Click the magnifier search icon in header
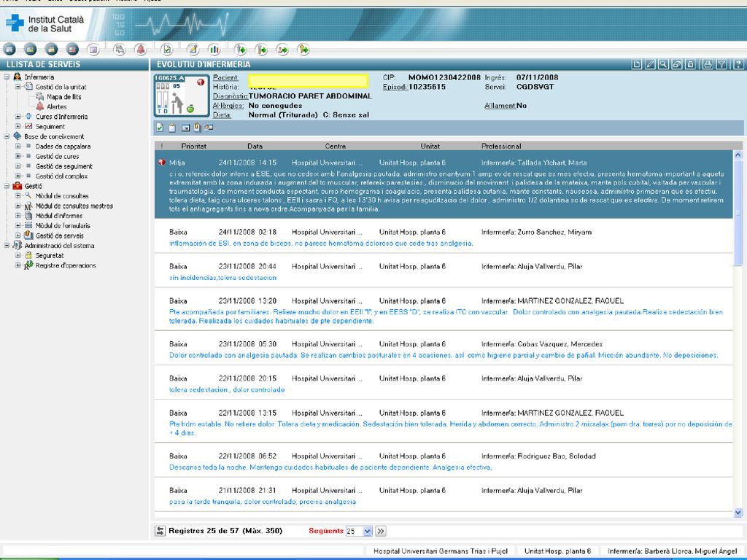The height and width of the screenshot is (560, 747). pyautogui.click(x=663, y=64)
